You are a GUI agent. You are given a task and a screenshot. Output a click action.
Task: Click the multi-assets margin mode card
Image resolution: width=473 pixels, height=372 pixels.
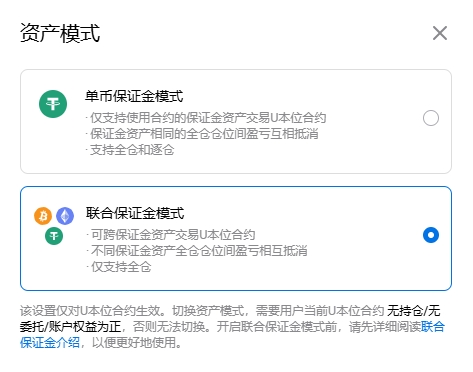coord(236,239)
